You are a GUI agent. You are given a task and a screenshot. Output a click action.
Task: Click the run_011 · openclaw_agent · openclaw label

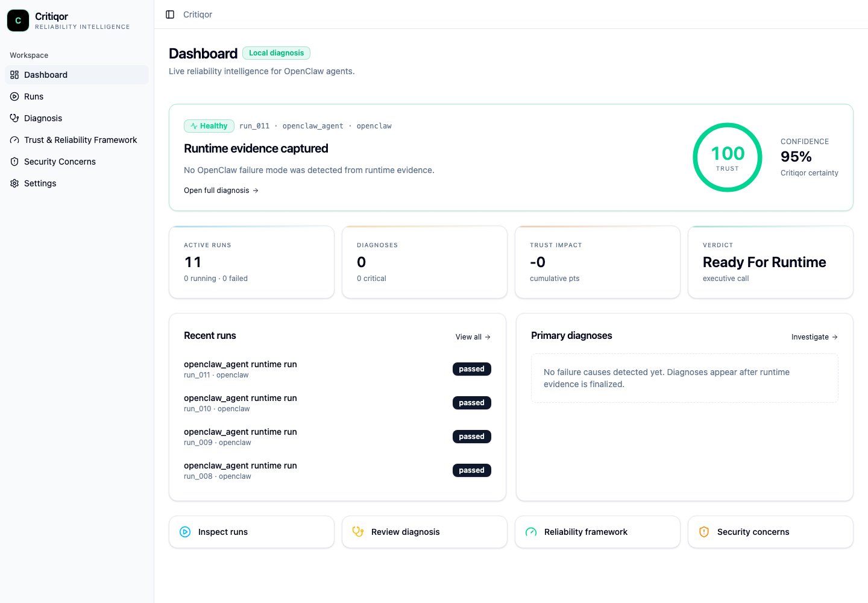point(315,126)
